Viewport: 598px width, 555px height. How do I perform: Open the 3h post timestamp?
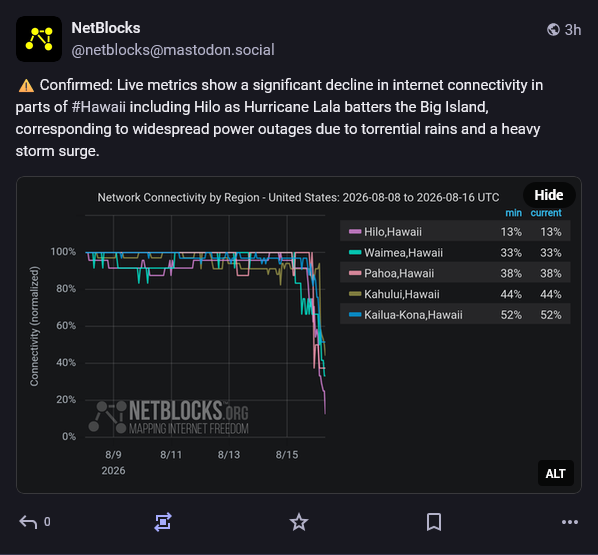coord(572,30)
